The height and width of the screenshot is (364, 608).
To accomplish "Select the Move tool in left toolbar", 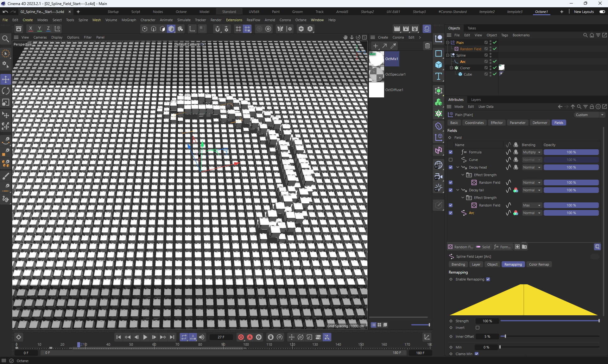I will 6,79.
